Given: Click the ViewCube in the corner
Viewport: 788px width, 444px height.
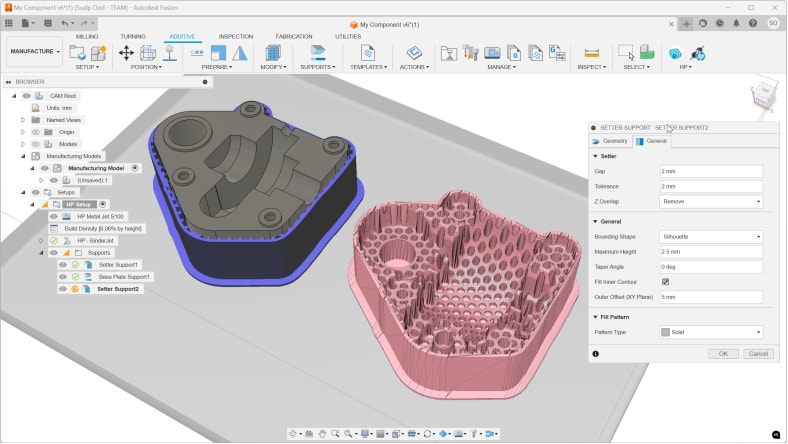Looking at the screenshot, I should [763, 96].
